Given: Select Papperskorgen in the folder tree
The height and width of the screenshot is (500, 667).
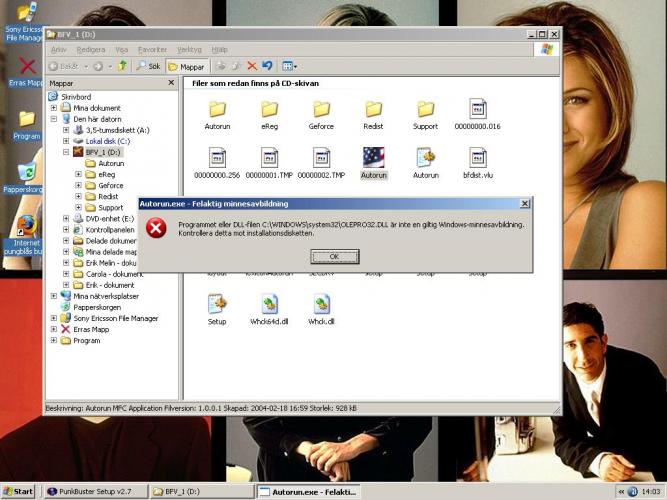Looking at the screenshot, I should coord(96,307).
